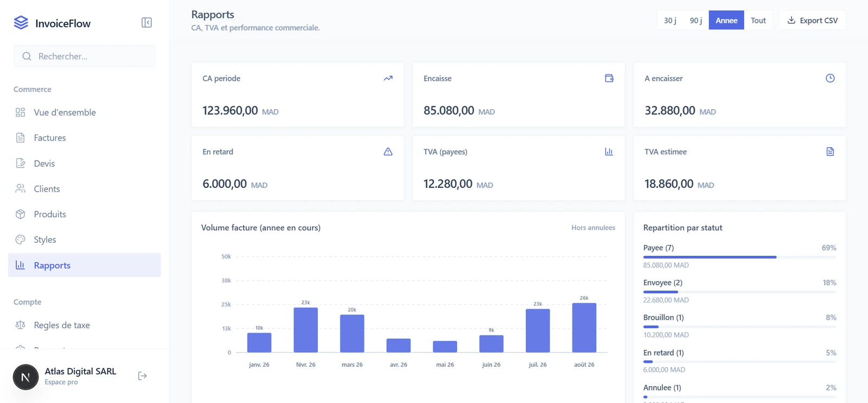Click the Rapports bar-chart sidebar icon

click(21, 265)
